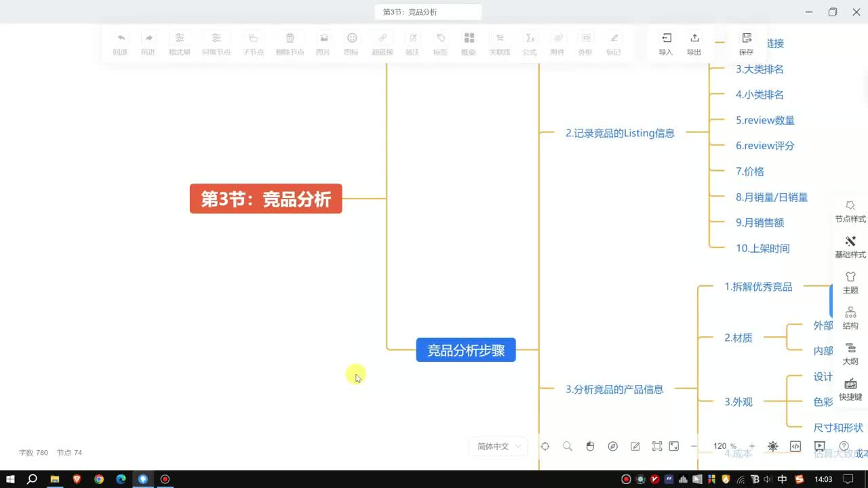Select the 7.价格 node
868x488 pixels.
tap(750, 171)
